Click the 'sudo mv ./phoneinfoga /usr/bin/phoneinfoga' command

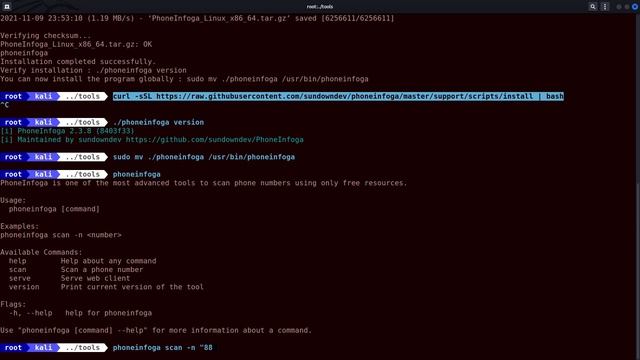click(x=204, y=157)
